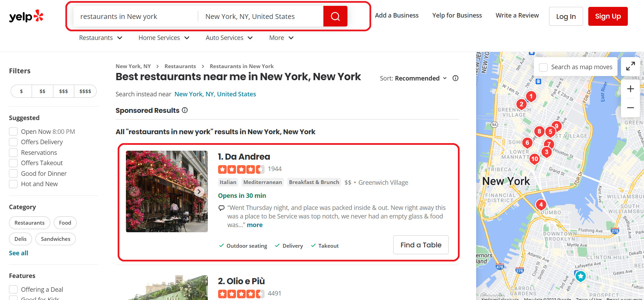This screenshot has height=300, width=644.
Task: Select the $$ price filter
Action: pos(42,91)
